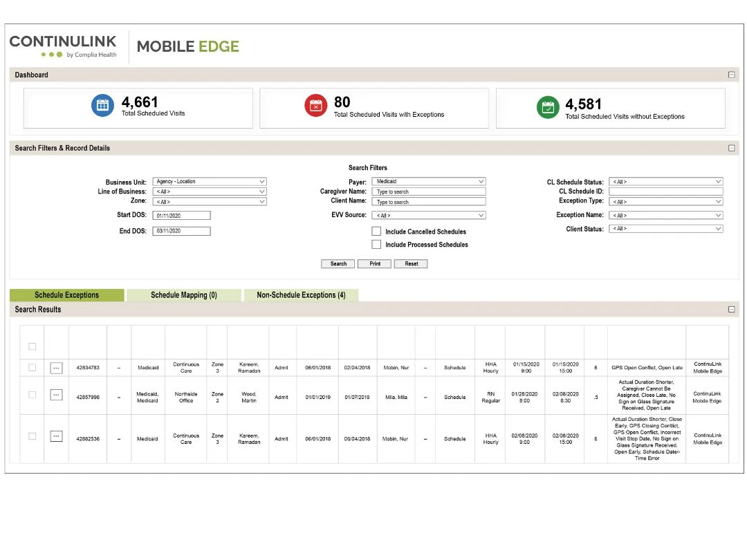Select the row checkbox for schedule 42882536
Viewport: 747px width, 560px height.
point(33,436)
